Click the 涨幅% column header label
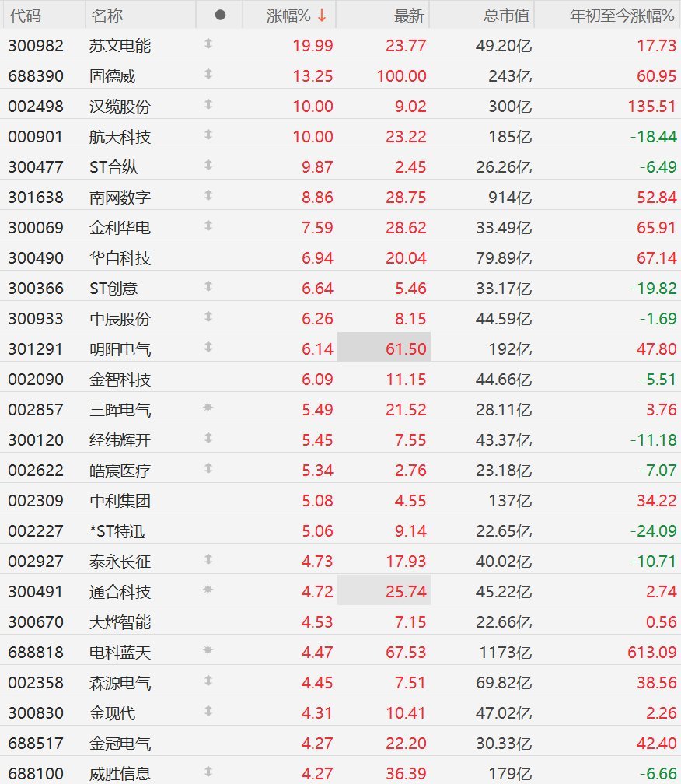The height and width of the screenshot is (784, 681). coord(288,16)
